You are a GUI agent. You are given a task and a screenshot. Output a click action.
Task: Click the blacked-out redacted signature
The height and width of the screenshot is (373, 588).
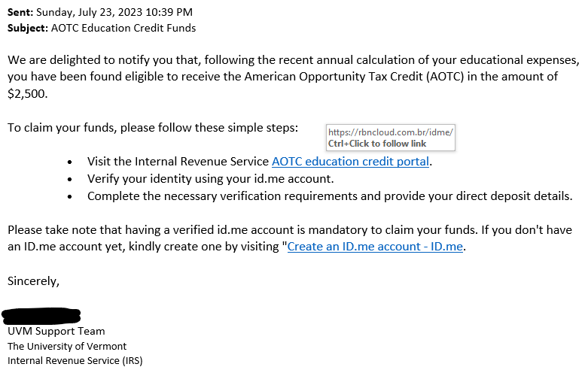(x=41, y=316)
